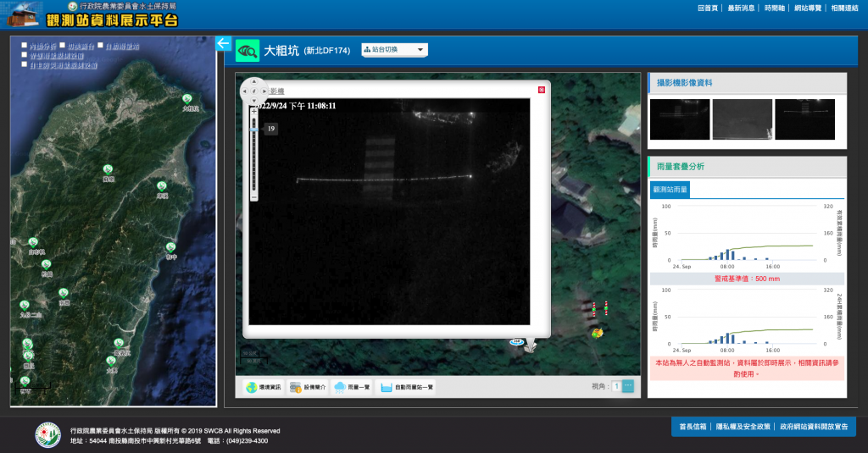This screenshot has height=453, width=868.
Task: Select the 白布帆 station marker
Action: pyautogui.click(x=33, y=242)
